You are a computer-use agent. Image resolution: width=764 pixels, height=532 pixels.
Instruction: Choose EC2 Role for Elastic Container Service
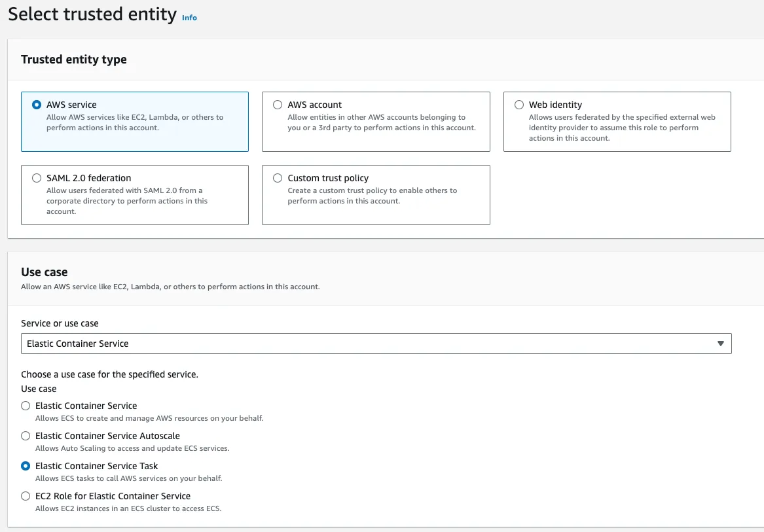tap(26, 496)
